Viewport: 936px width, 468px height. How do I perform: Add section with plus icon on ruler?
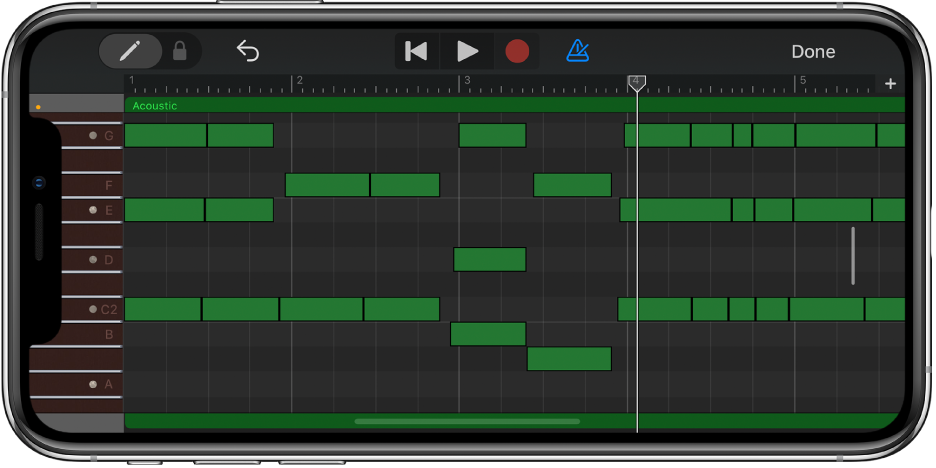[890, 84]
